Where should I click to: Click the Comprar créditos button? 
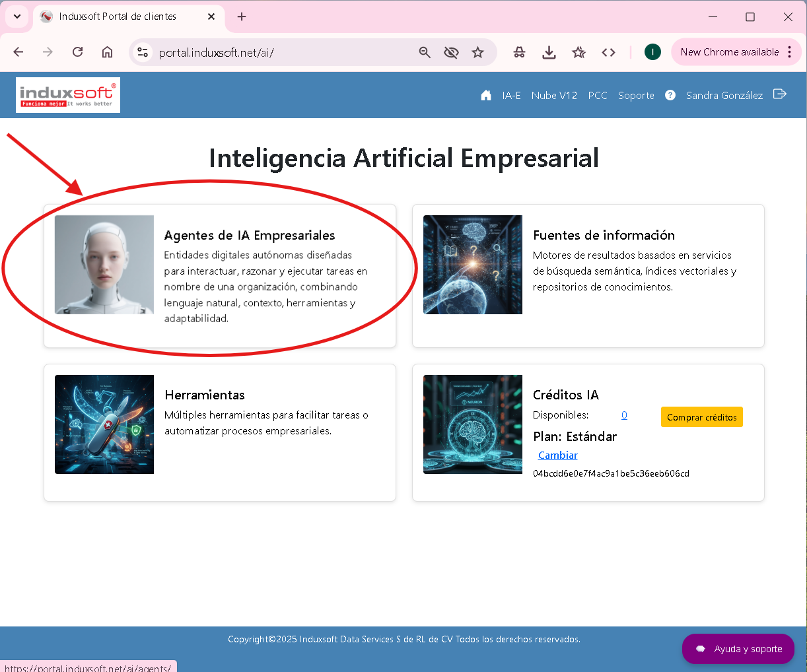click(x=701, y=417)
